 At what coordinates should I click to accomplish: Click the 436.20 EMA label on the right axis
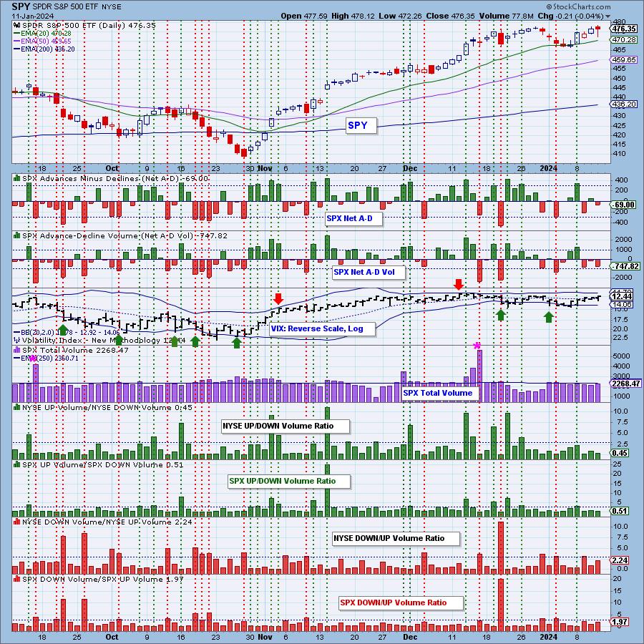pos(624,104)
